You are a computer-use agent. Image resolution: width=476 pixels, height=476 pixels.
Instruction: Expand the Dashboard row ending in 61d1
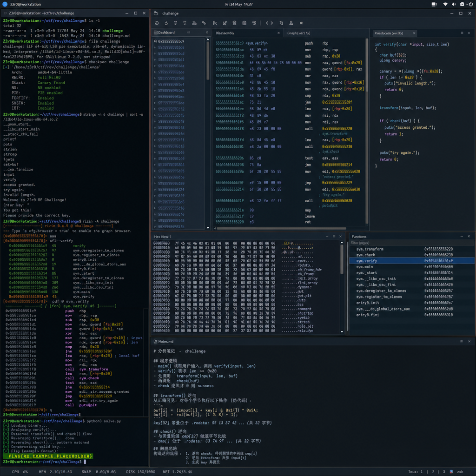point(155,60)
